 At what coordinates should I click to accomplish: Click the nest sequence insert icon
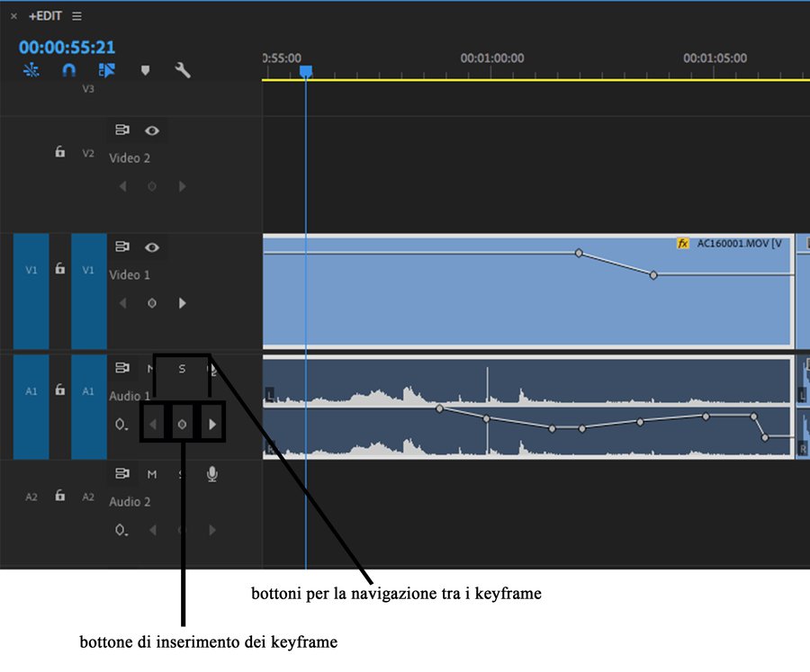pos(31,70)
